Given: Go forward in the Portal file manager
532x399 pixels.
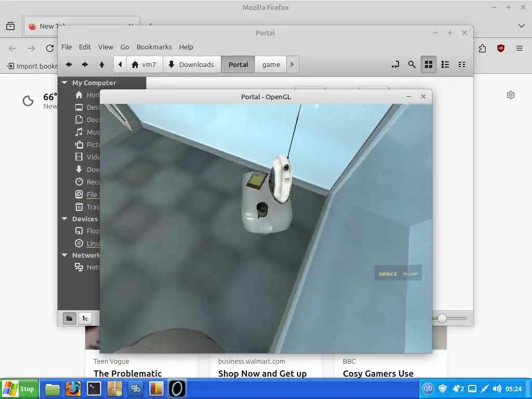Looking at the screenshot, I should click(x=85, y=64).
